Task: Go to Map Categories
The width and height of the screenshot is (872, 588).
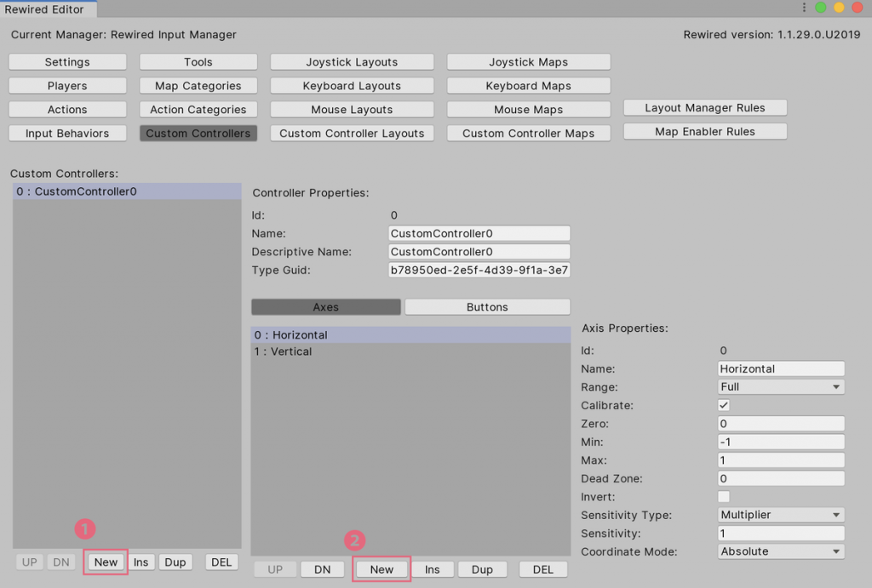Action: click(x=198, y=86)
